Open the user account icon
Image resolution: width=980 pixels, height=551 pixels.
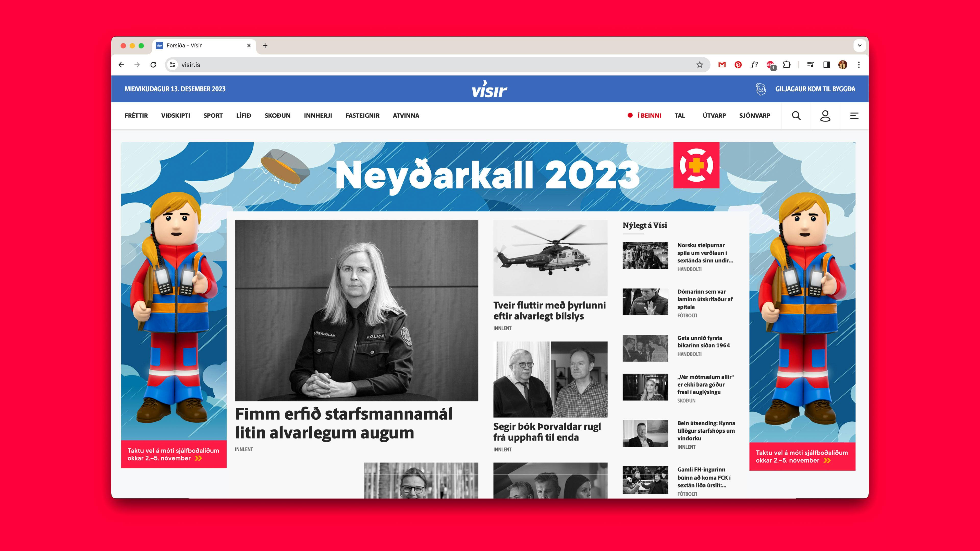[x=825, y=116]
